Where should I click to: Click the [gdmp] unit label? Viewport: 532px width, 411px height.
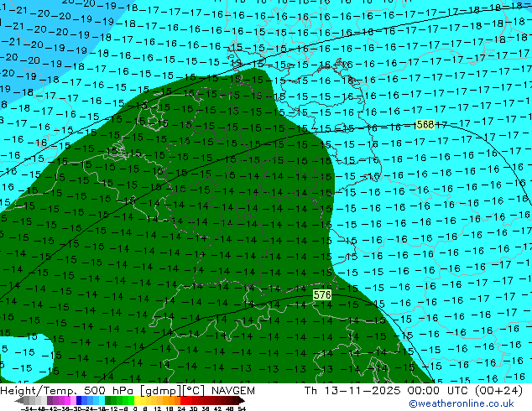click(x=160, y=391)
